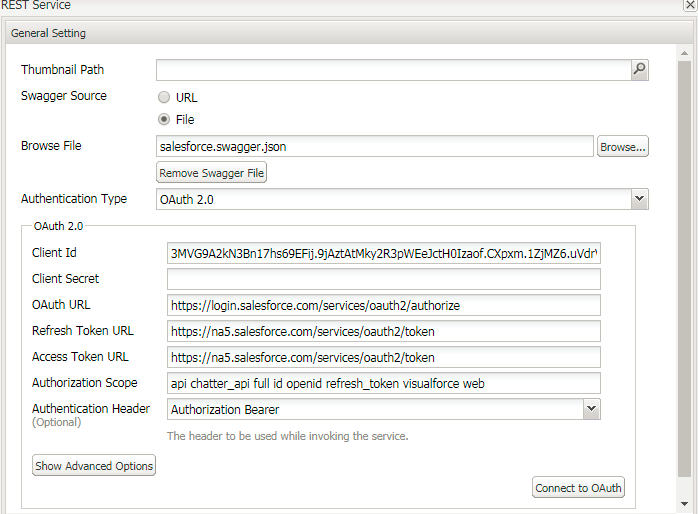The height and width of the screenshot is (514, 698).
Task: Click the 'Authentication Header' label
Action: 91,409
